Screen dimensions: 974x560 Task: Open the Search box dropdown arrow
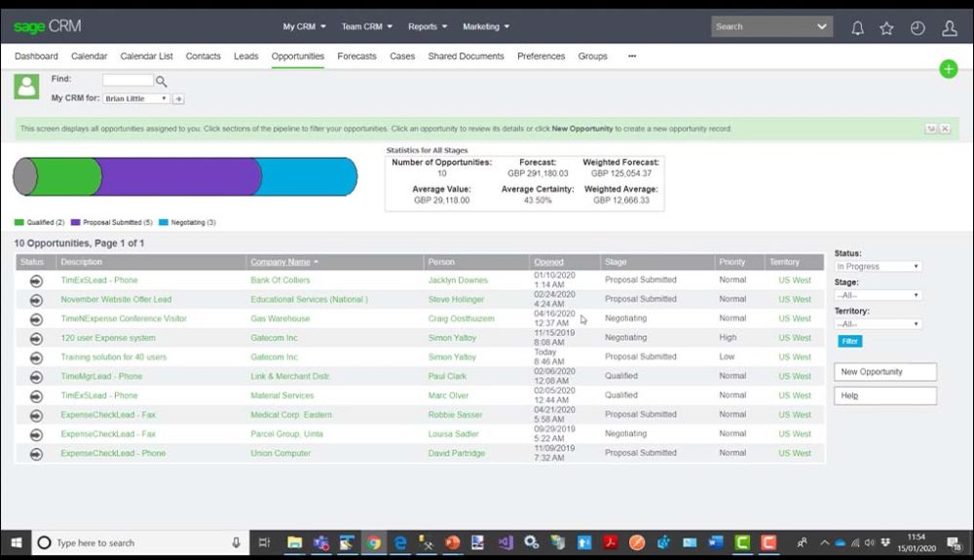tap(822, 26)
